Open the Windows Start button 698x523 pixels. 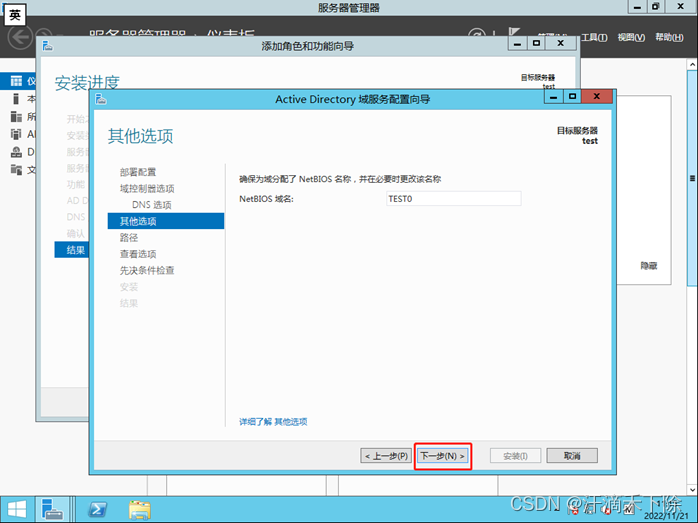pyautogui.click(x=17, y=509)
